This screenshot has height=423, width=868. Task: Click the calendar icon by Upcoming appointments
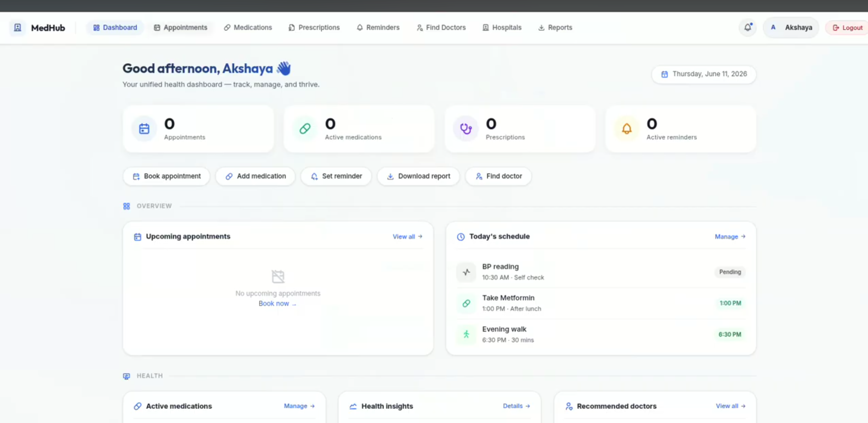pyautogui.click(x=137, y=237)
